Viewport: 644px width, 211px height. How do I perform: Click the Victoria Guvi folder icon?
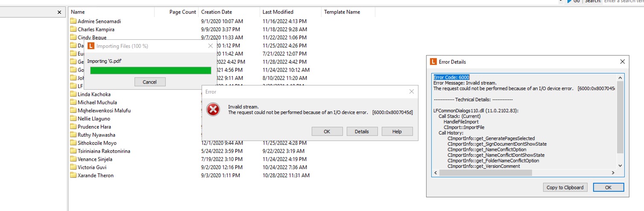point(73,167)
